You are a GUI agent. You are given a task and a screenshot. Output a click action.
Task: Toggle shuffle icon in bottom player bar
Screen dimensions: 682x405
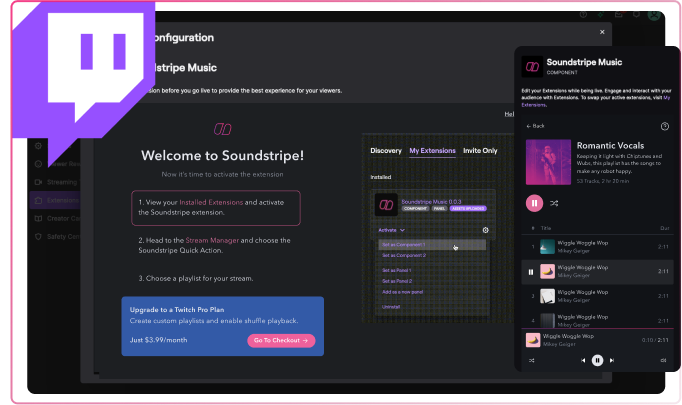[x=531, y=360]
